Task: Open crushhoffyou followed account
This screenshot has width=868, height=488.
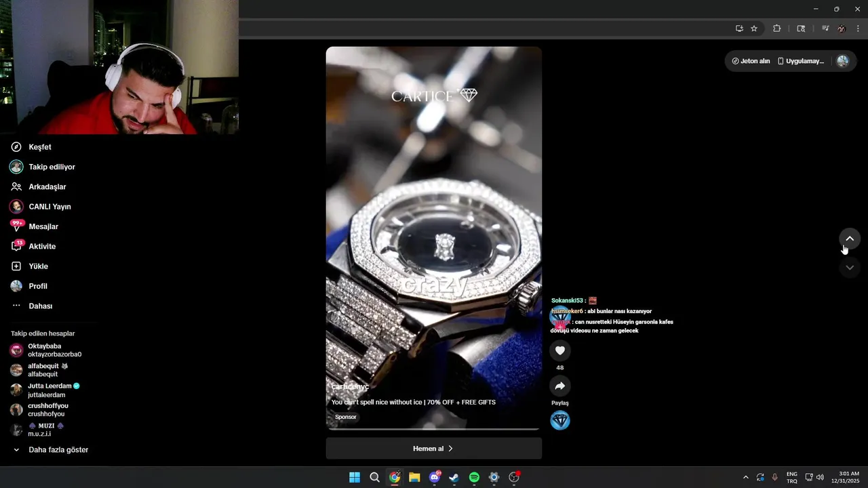Action: point(39,409)
